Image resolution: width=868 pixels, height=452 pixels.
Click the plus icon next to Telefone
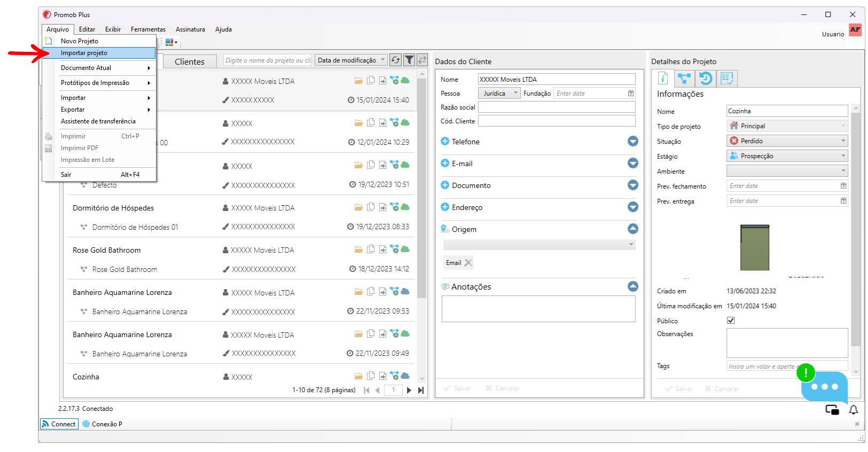[445, 142]
